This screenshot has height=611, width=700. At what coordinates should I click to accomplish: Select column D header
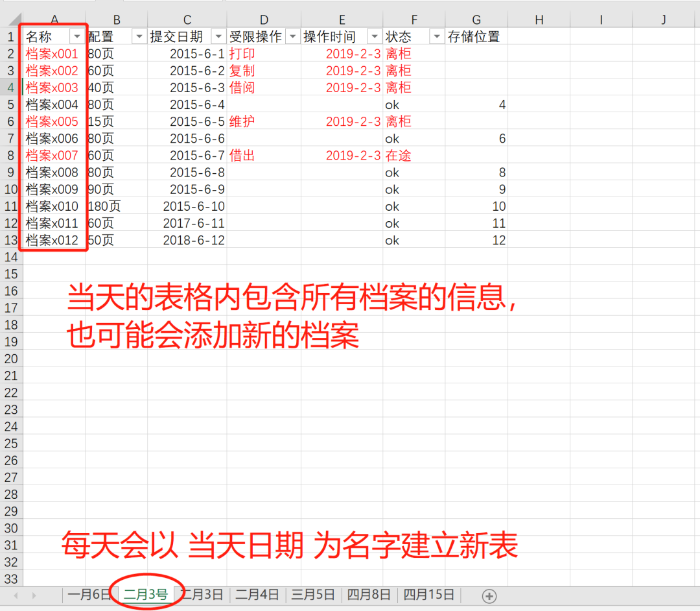click(264, 20)
